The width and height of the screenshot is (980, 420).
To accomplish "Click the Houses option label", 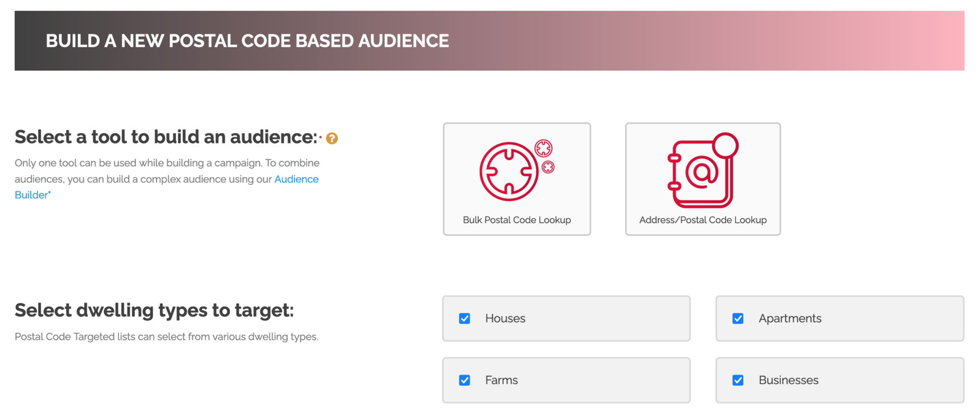I will pos(505,318).
